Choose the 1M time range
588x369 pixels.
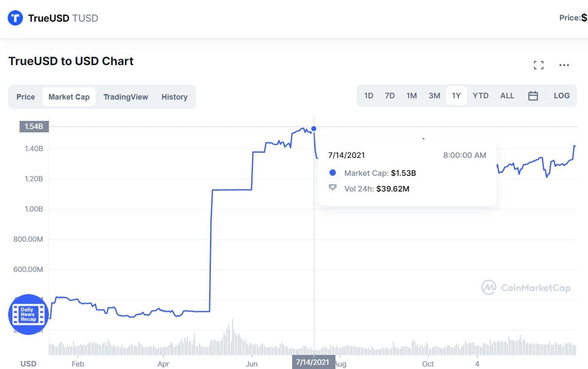pos(411,96)
